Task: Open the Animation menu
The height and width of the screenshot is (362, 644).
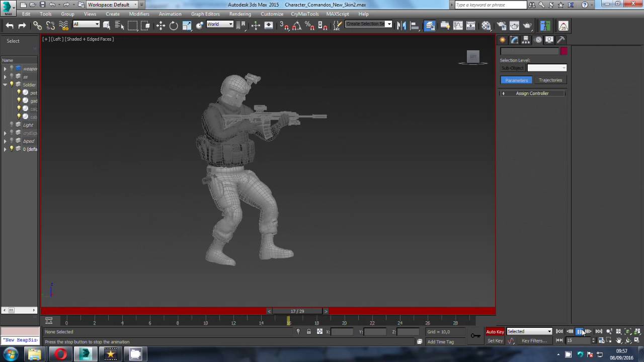Action: click(170, 14)
